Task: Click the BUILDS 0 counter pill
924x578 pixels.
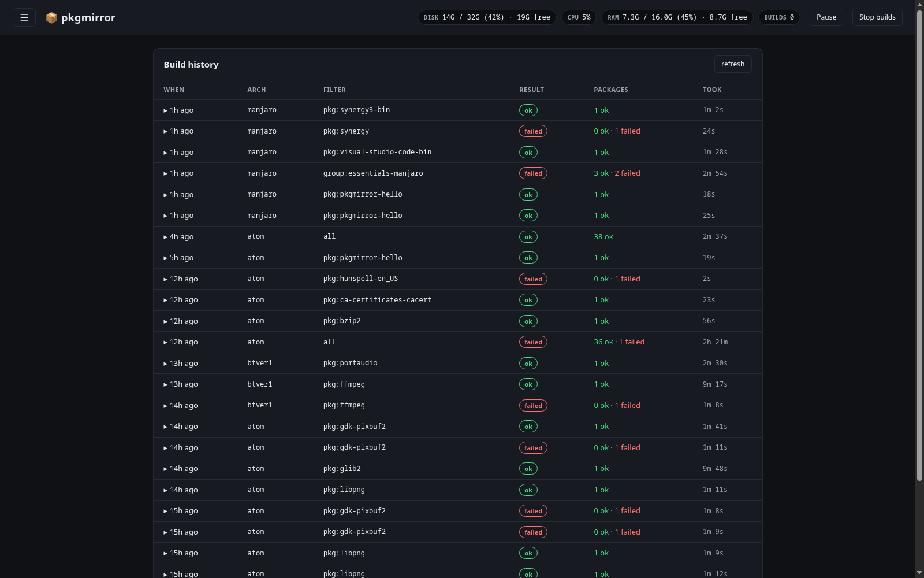Action: (779, 17)
